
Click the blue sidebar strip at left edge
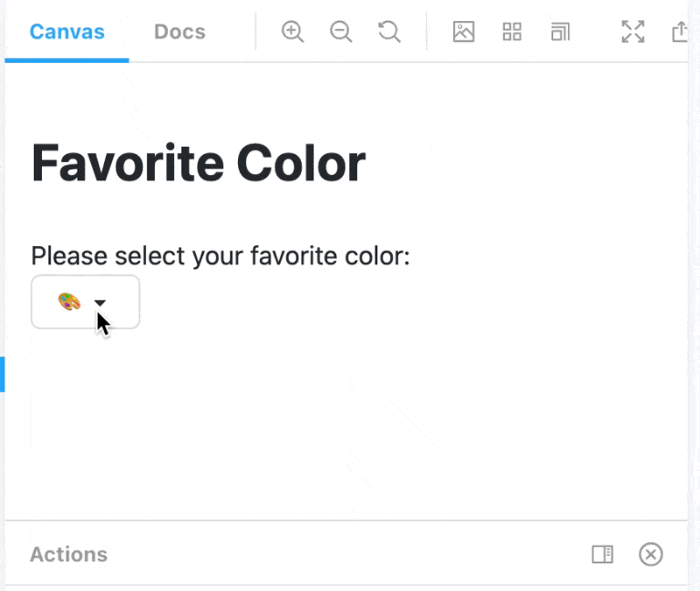tap(3, 375)
